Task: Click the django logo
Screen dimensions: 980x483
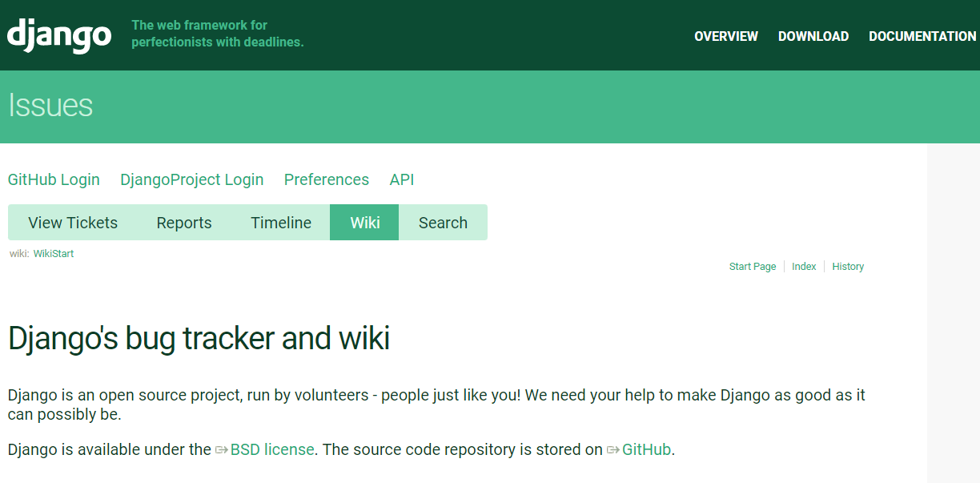Action: point(59,35)
